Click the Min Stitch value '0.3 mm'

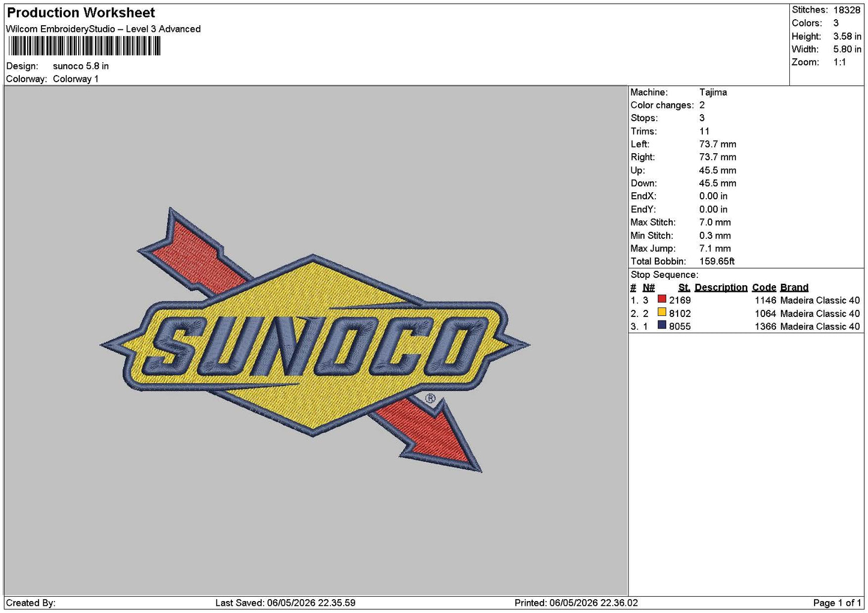pos(715,235)
